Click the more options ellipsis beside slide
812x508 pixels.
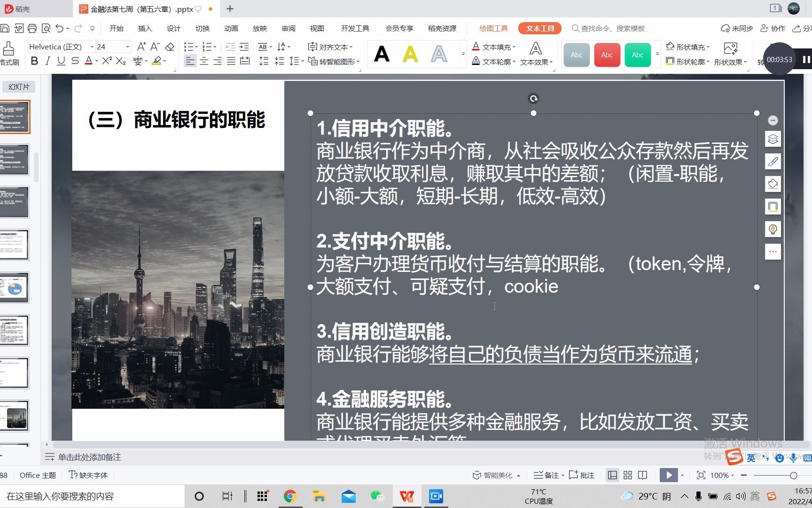(773, 252)
